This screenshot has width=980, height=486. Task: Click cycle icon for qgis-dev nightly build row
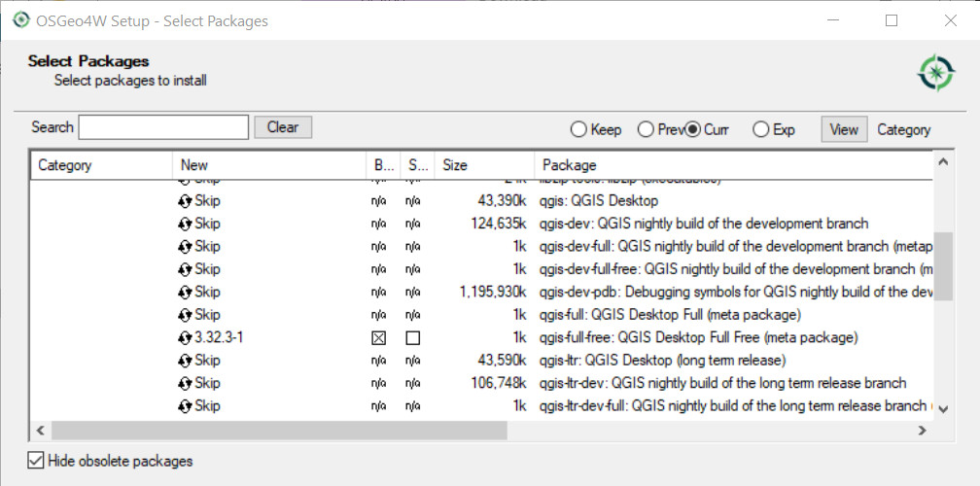[185, 224]
